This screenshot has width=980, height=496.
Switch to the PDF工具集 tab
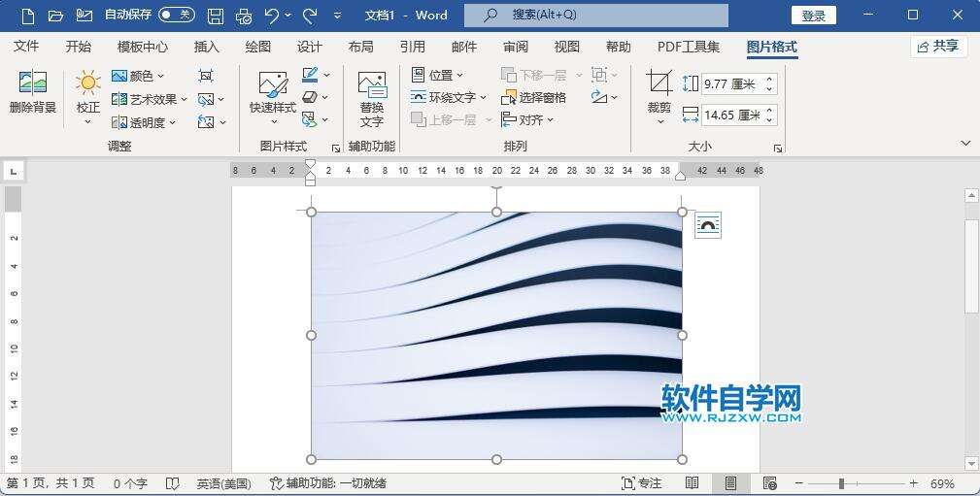coord(688,47)
